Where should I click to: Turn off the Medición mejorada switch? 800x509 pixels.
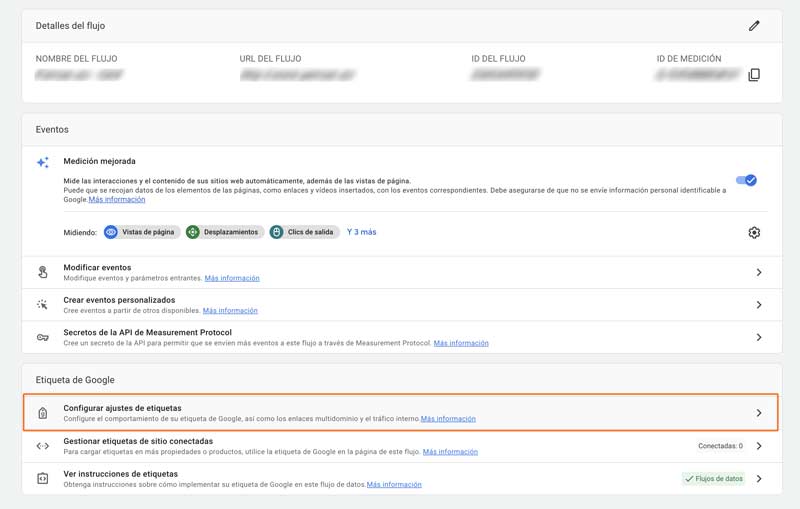pyautogui.click(x=746, y=180)
